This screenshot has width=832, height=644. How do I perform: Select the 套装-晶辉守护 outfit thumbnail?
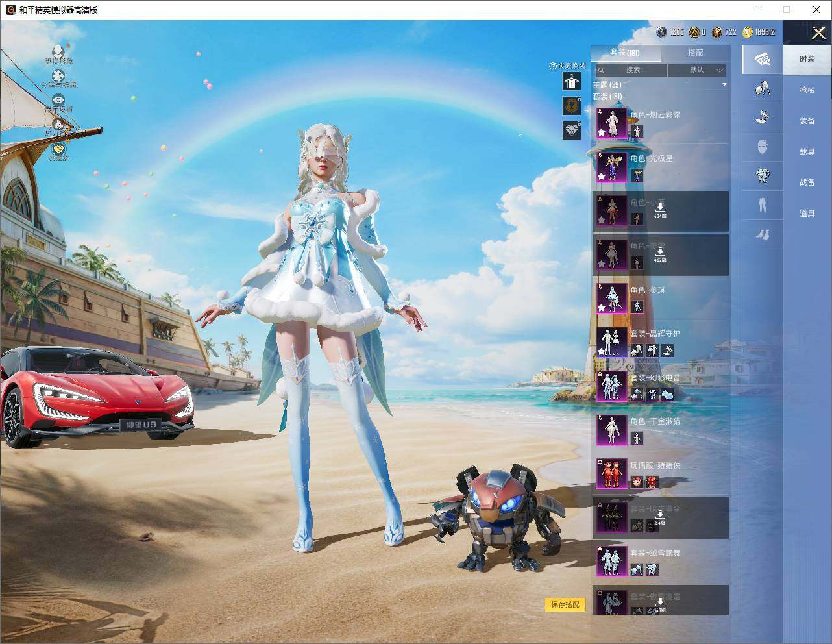pos(612,342)
